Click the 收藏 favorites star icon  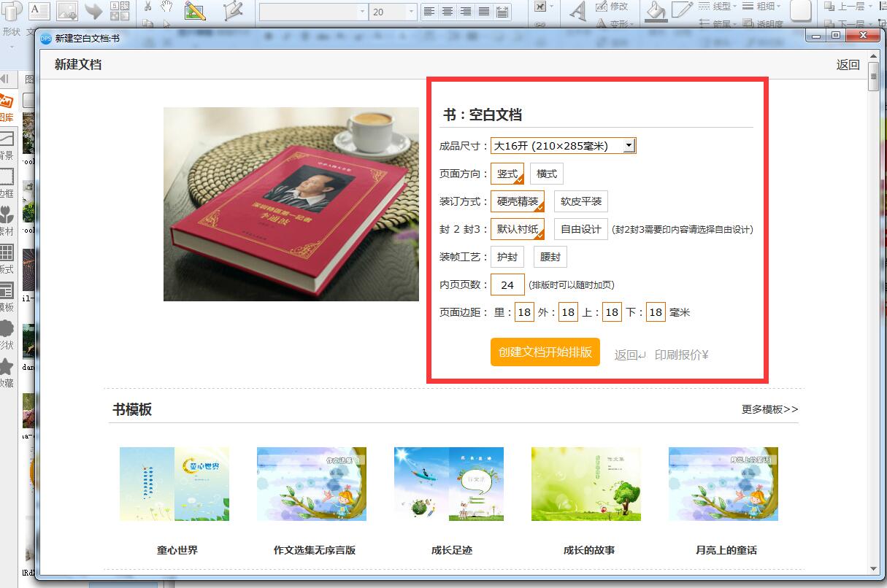click(x=7, y=367)
